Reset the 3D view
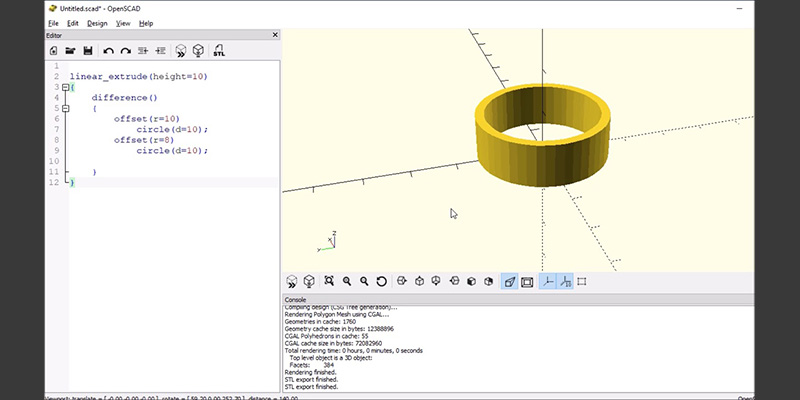Image resolution: width=800 pixels, height=400 pixels. 382,281
